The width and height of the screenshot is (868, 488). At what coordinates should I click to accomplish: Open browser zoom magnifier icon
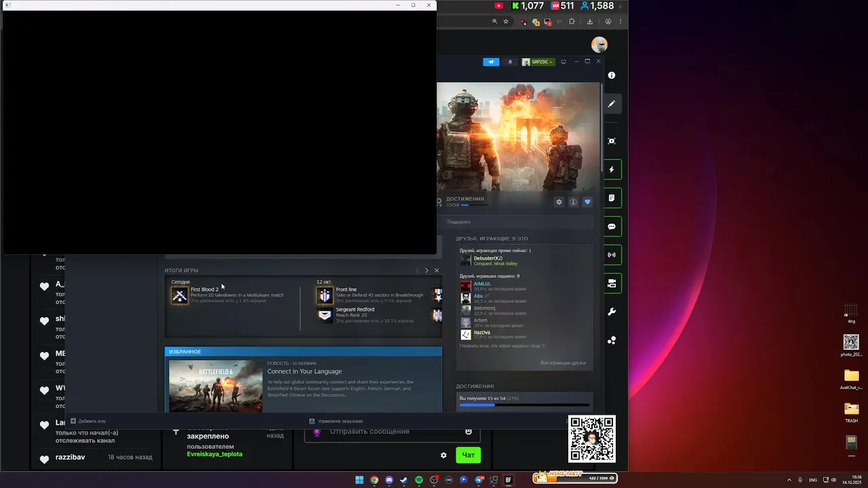495,22
